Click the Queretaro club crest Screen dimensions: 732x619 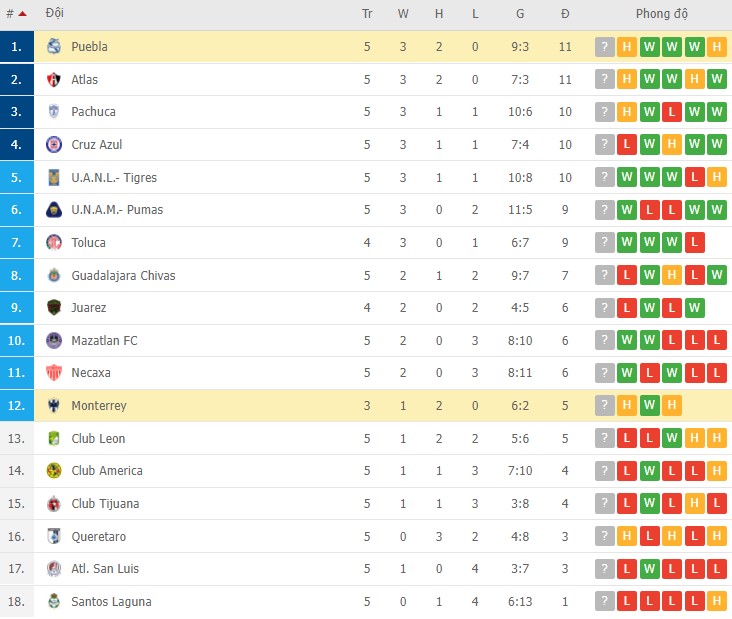pyautogui.click(x=54, y=537)
